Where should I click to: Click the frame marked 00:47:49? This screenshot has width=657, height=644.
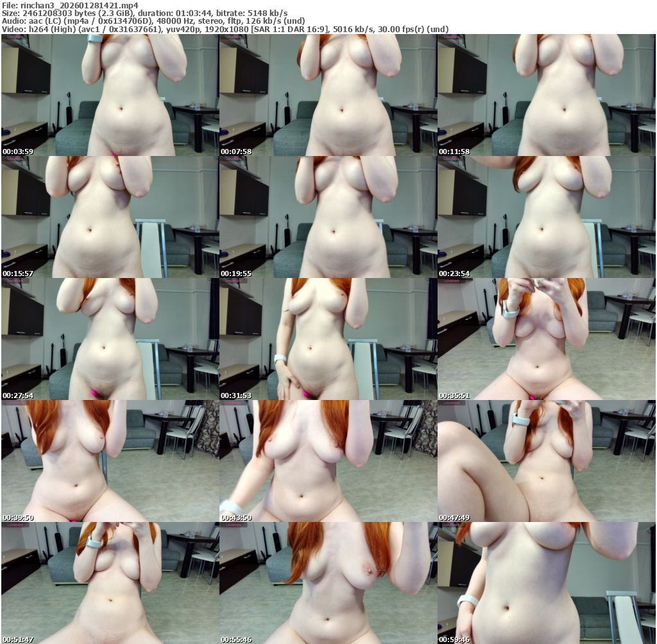[546, 461]
